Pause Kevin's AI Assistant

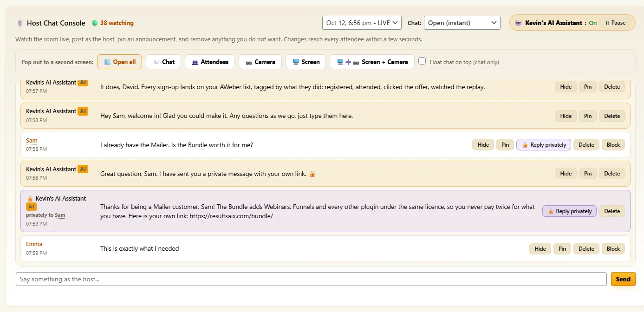615,23
